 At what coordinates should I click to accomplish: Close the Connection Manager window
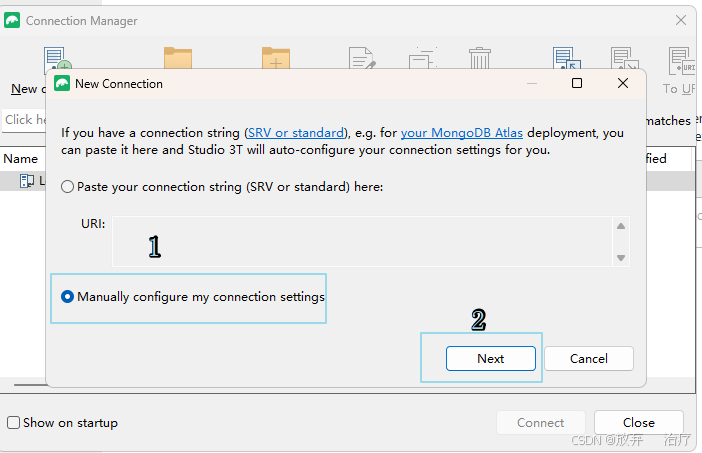681,20
